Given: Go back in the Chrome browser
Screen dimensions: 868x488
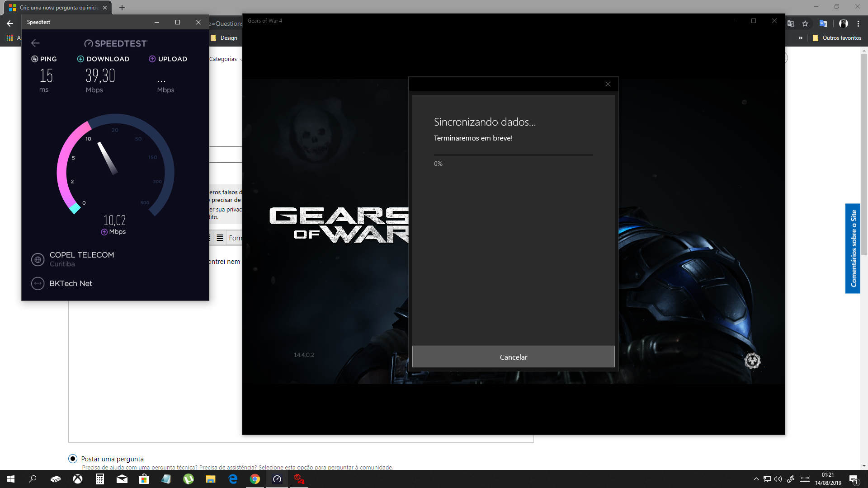Looking at the screenshot, I should click(x=10, y=23).
